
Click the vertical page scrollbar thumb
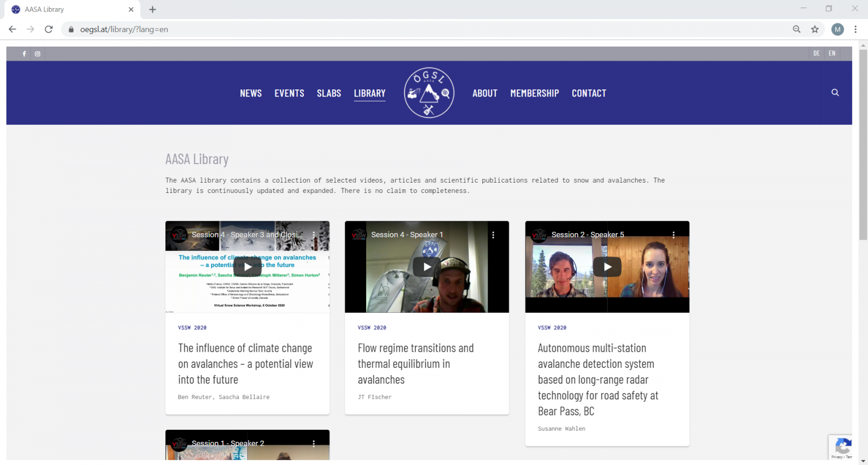863,145
